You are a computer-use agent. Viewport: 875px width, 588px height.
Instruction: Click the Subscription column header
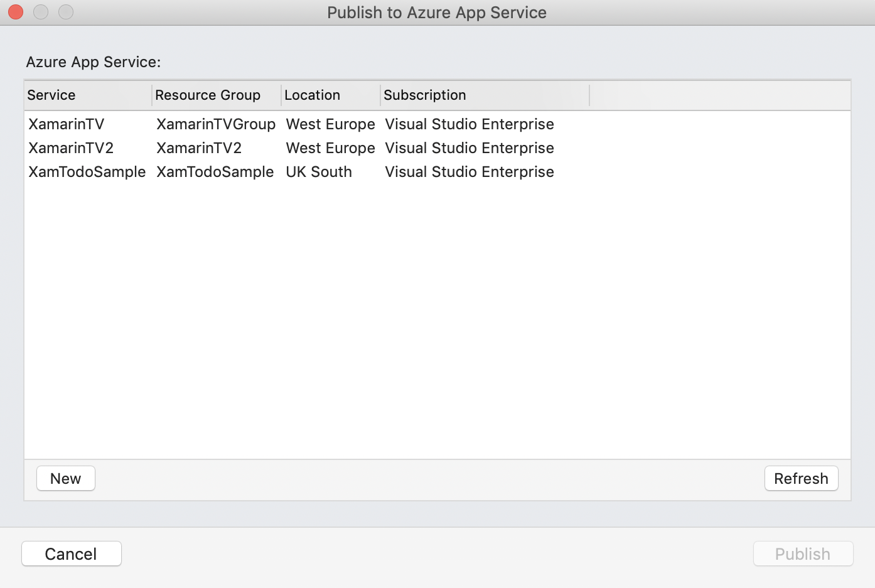pyautogui.click(x=485, y=95)
